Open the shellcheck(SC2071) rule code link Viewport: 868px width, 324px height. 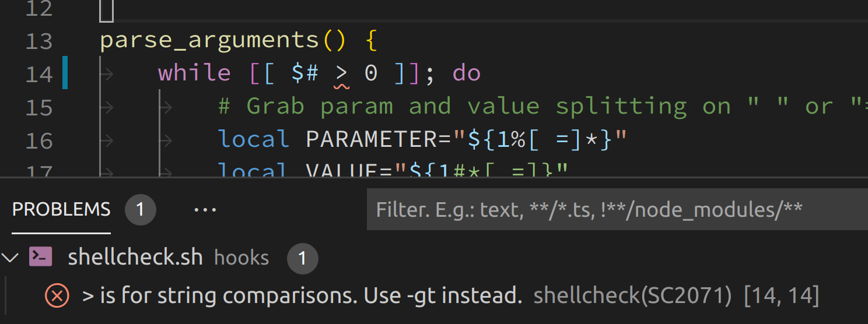coord(633,297)
